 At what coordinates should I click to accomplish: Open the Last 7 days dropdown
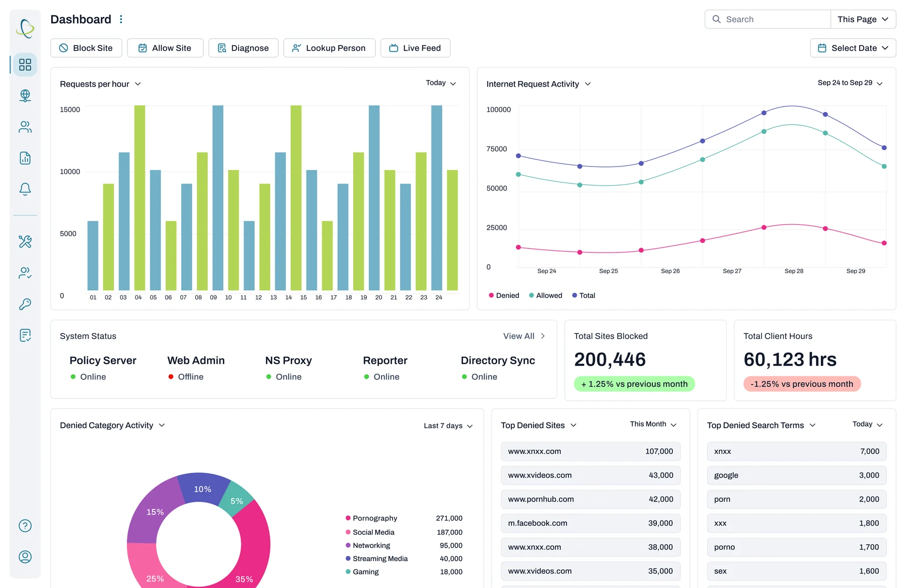[448, 426]
